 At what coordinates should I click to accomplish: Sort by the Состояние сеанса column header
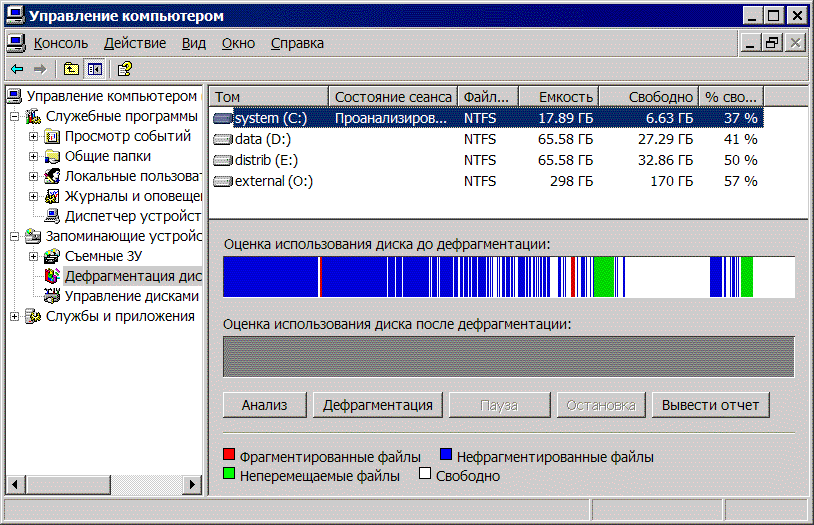tap(393, 97)
